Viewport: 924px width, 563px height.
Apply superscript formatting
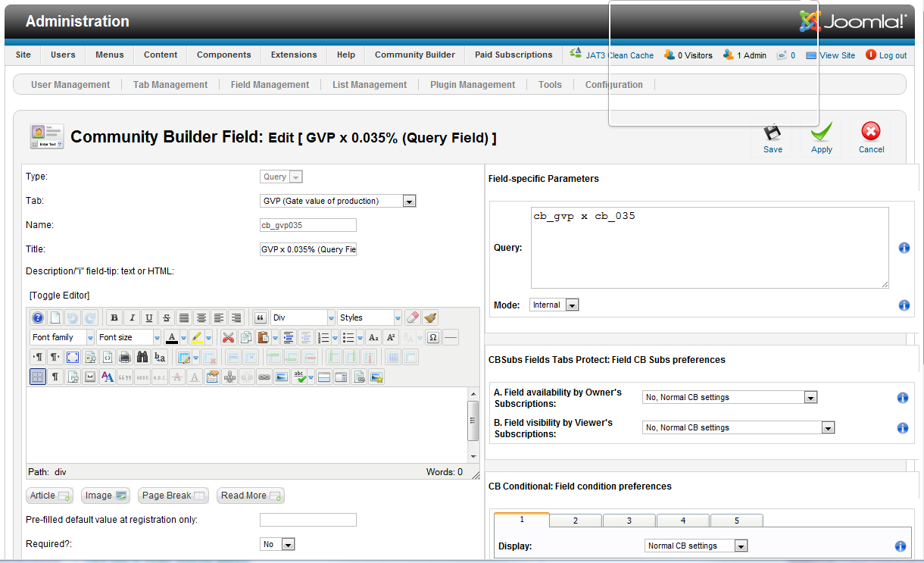click(391, 337)
